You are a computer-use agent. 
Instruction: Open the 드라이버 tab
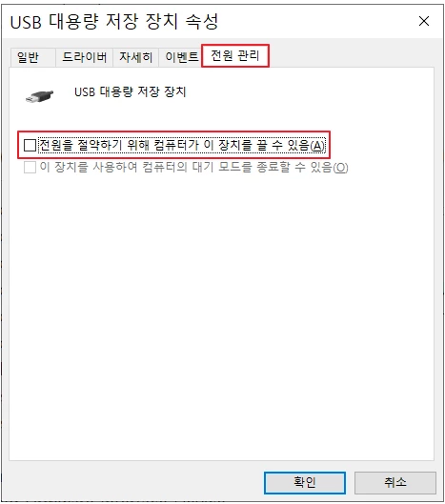[84, 57]
